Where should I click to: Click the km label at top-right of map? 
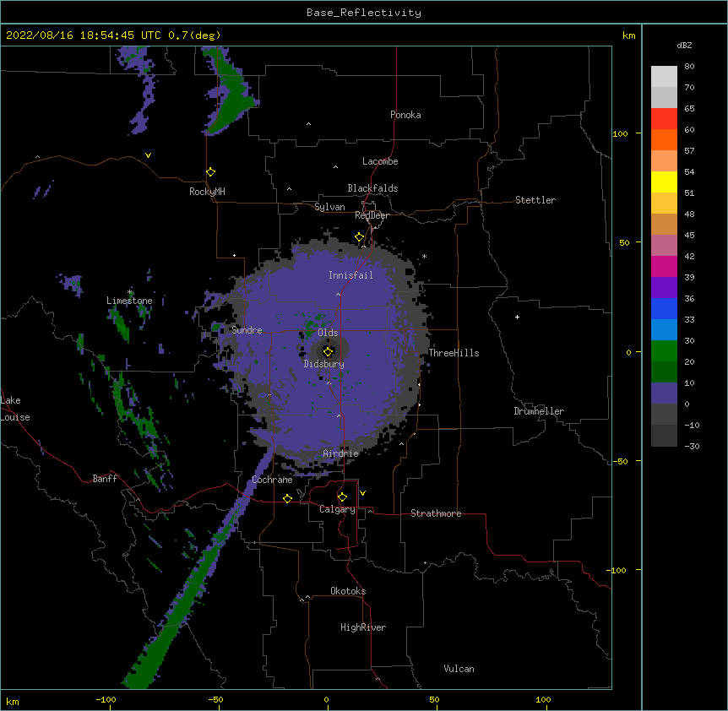tap(629, 35)
